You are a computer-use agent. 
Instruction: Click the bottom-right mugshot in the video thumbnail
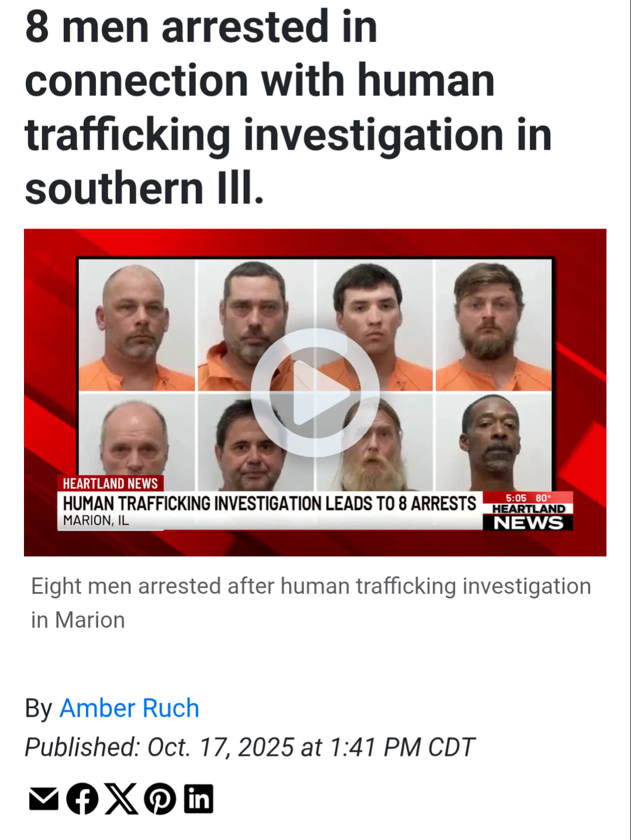tap(493, 442)
